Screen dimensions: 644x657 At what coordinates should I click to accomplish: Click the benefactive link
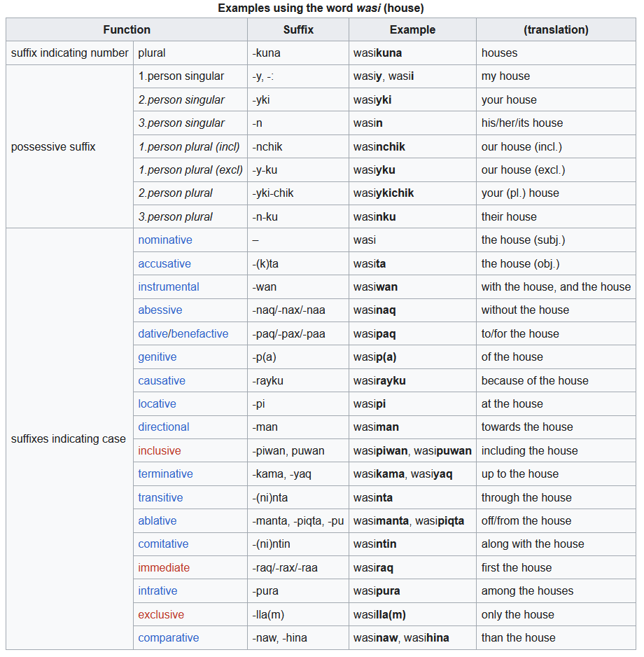coord(199,334)
